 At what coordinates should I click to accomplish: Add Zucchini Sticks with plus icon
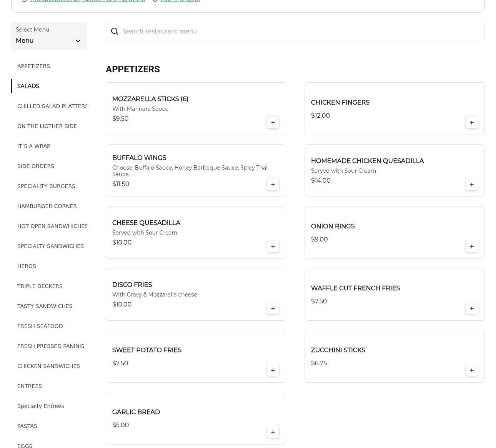[x=471, y=370]
